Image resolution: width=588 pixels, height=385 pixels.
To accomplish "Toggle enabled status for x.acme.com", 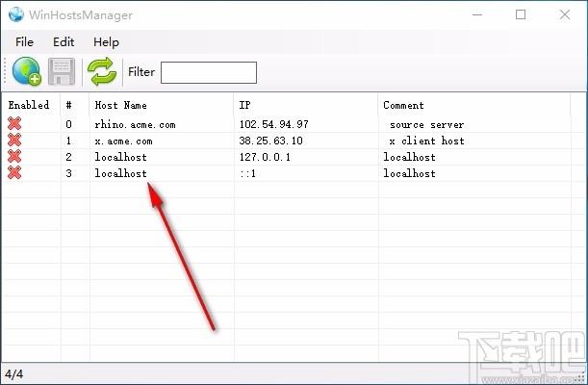I will [x=14, y=141].
